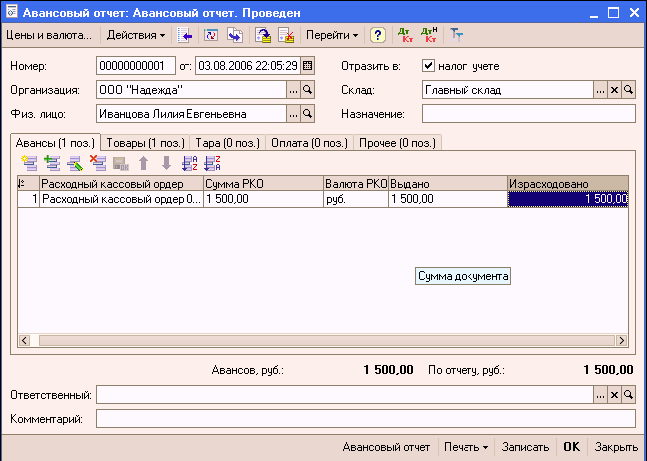This screenshot has height=461, width=647.
Task: Open the Действия dropdown menu
Action: (136, 35)
